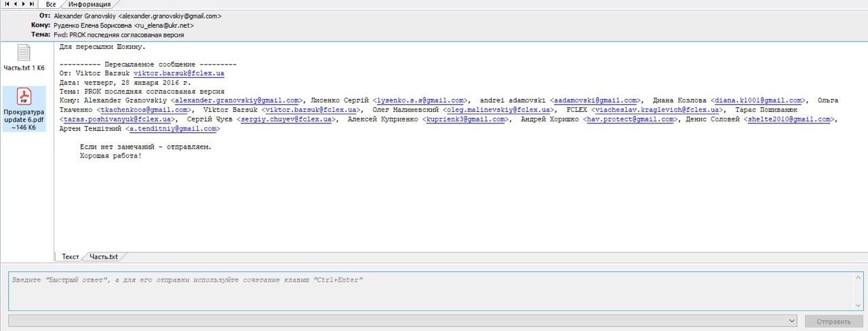Viewport: 868px width, 331px height.
Task: Open the viktor.barsuk@fcex.ua link in От line
Action: 179,73
